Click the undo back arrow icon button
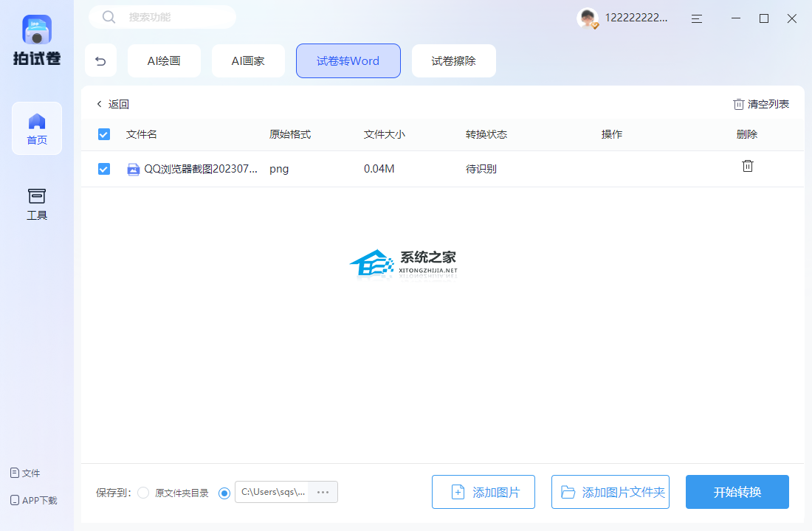 (101, 61)
